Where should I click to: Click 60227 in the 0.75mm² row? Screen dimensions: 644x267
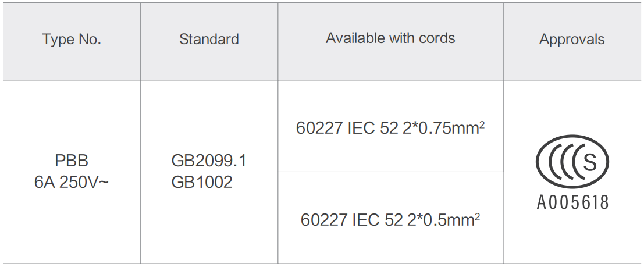tap(319, 129)
